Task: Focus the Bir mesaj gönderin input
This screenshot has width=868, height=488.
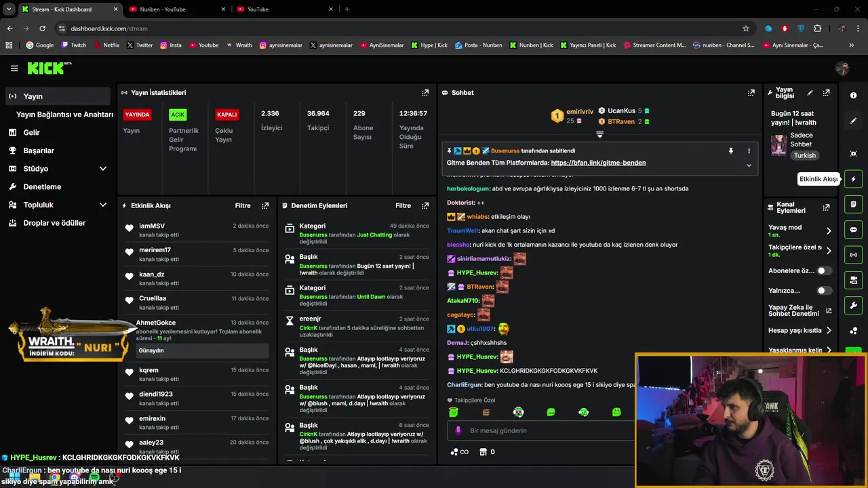Action: coord(542,430)
